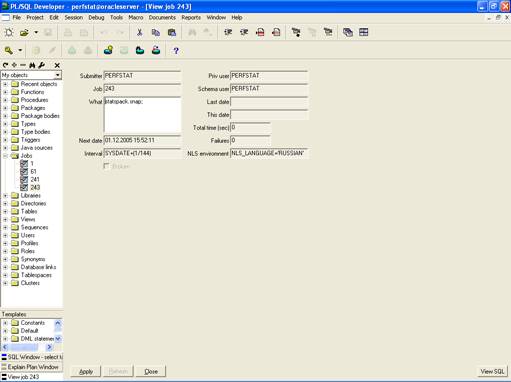Click the Refresh button at the bottom
The width and height of the screenshot is (511, 382).
118,371
